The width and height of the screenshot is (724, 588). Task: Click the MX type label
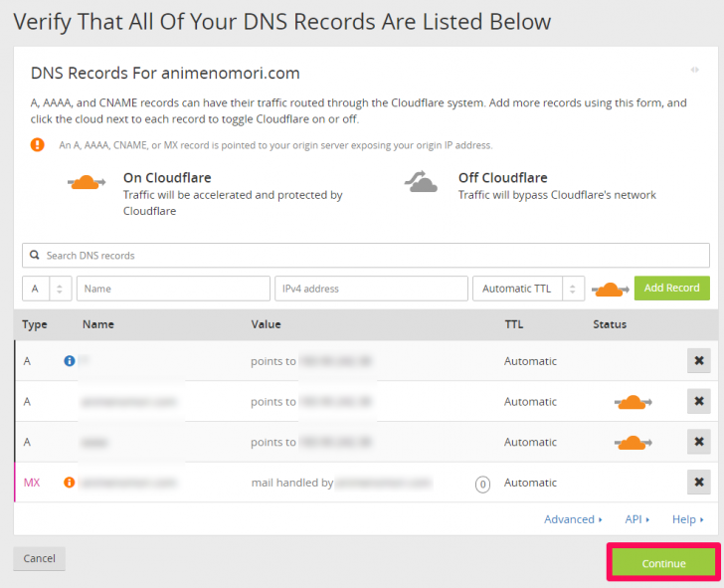(x=32, y=483)
